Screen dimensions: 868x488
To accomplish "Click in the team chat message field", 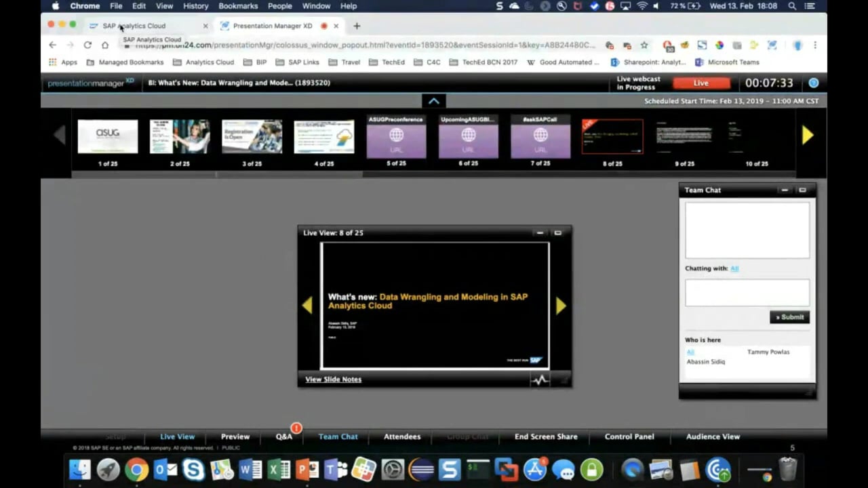I will tap(747, 293).
